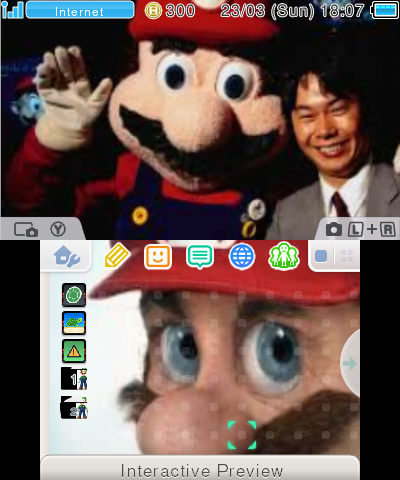This screenshot has width=400, height=480.
Task: Click right arrow to scroll menu
Action: (350, 363)
